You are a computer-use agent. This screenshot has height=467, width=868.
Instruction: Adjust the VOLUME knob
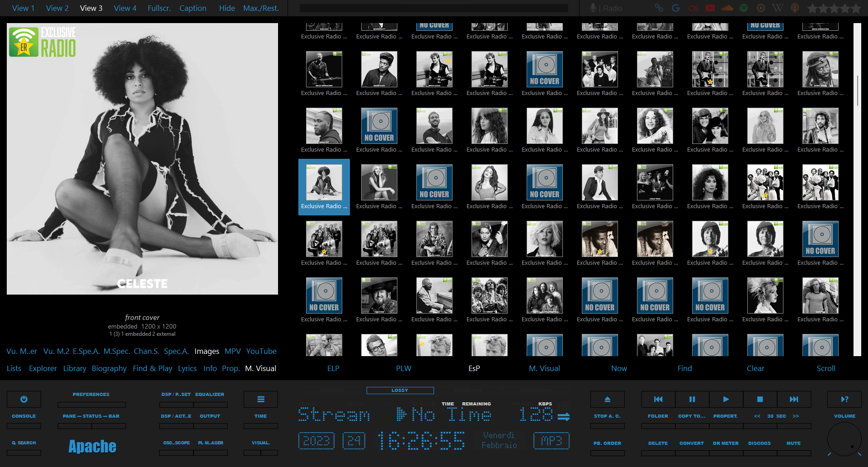844,439
